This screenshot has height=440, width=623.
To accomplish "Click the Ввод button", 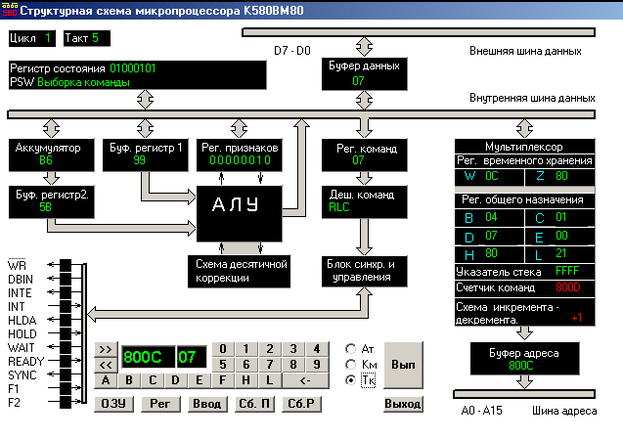I will coord(206,403).
